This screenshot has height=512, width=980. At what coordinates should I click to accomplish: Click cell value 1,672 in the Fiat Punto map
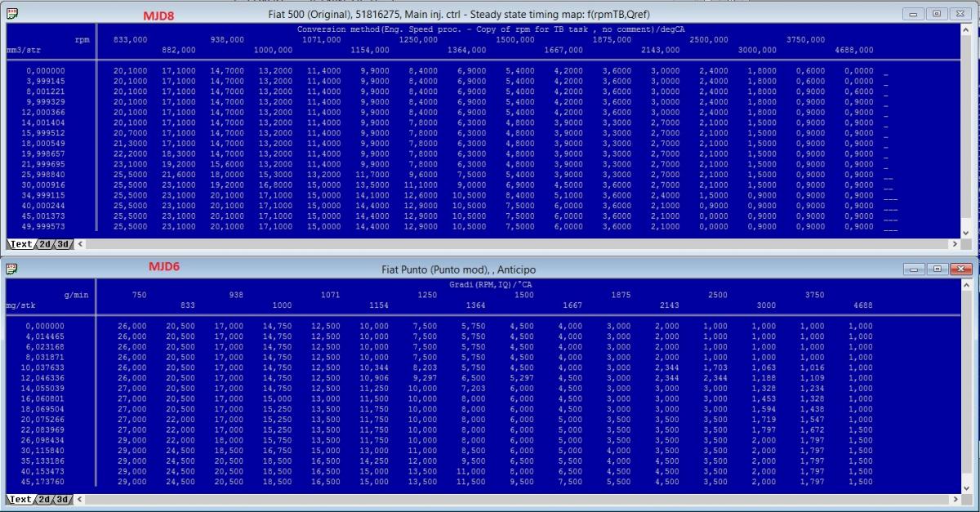coord(812,430)
